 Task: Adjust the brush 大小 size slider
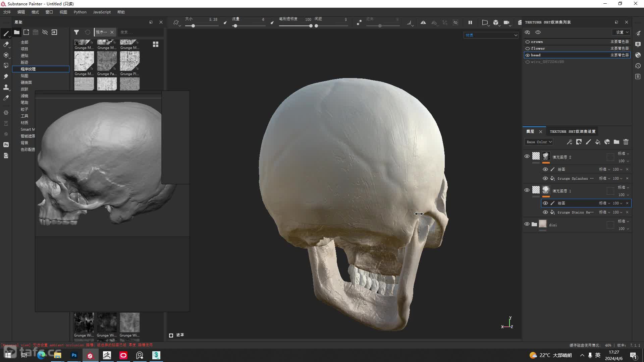pos(201,26)
